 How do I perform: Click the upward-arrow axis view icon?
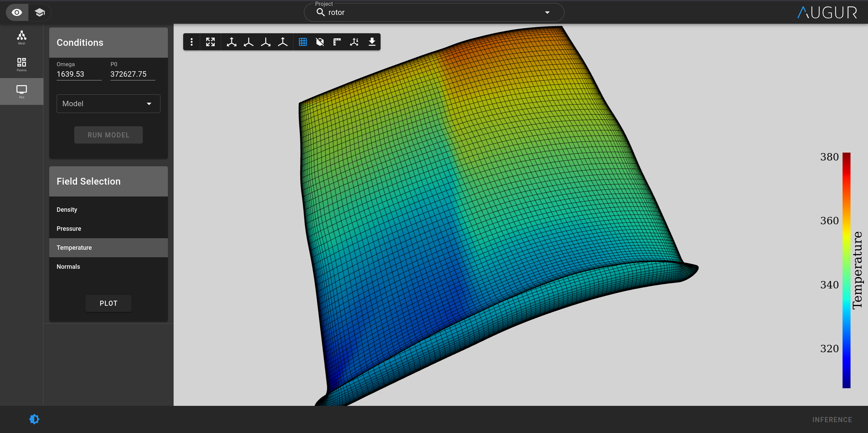coord(283,42)
